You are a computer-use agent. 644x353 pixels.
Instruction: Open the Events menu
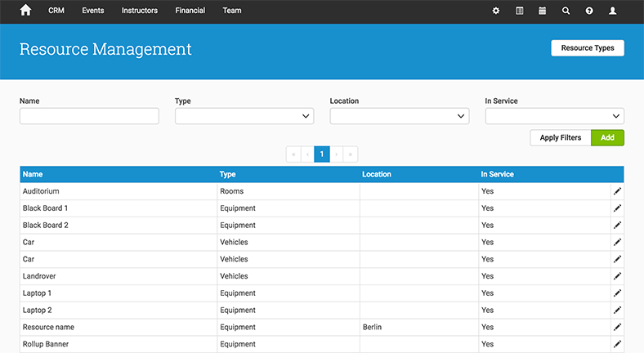(93, 11)
